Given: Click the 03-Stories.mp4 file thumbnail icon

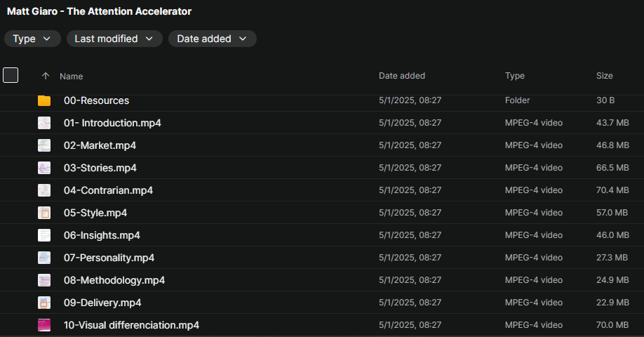Looking at the screenshot, I should click(44, 168).
